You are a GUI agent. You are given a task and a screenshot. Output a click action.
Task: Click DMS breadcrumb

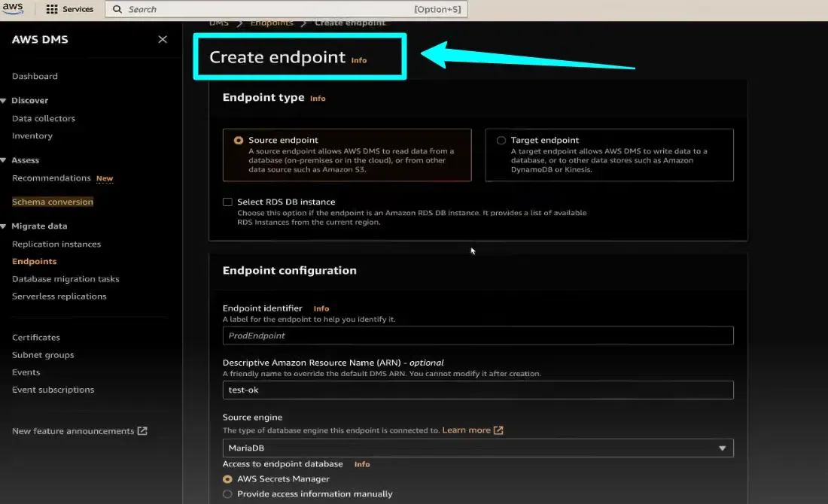[218, 23]
